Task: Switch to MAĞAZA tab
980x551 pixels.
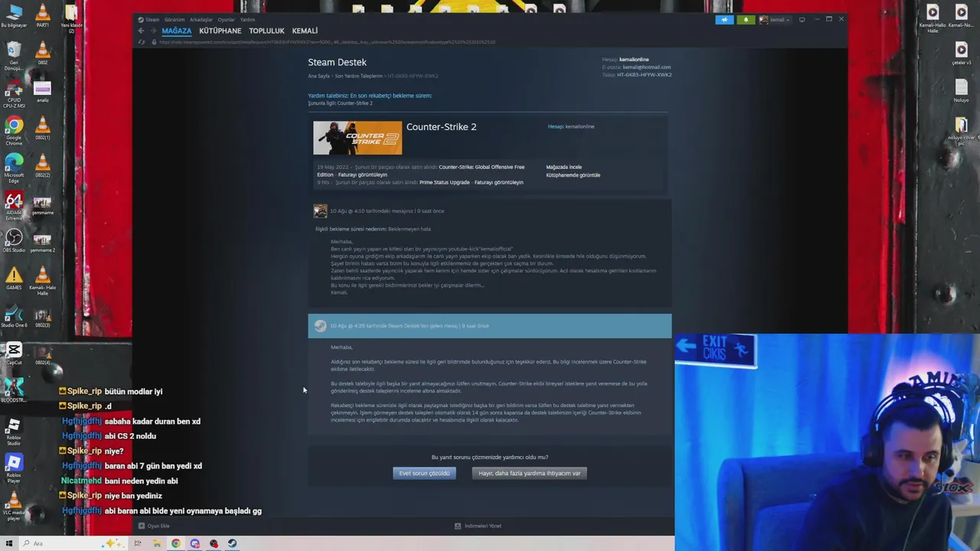Action: pyautogui.click(x=177, y=31)
